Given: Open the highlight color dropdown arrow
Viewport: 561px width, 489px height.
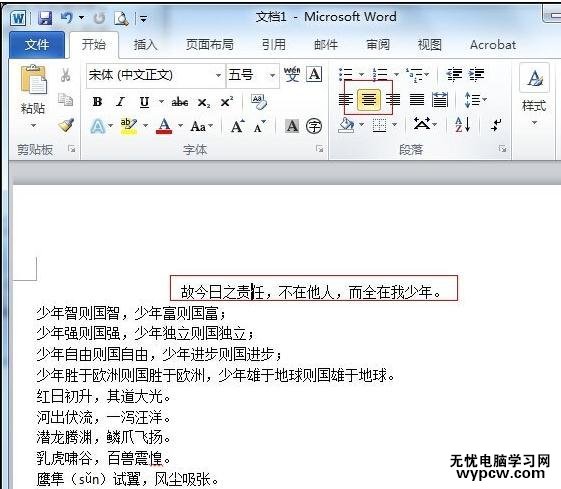Looking at the screenshot, I should pyautogui.click(x=145, y=125).
